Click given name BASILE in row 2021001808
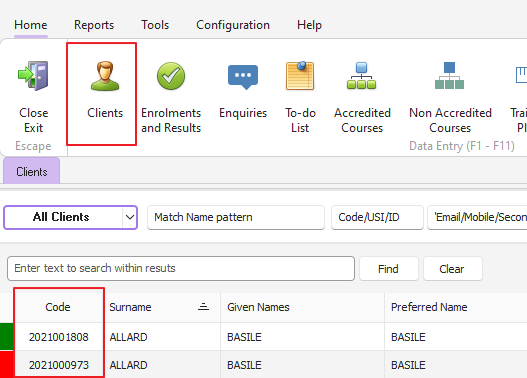Viewport: 527px width, 378px height. (x=244, y=337)
